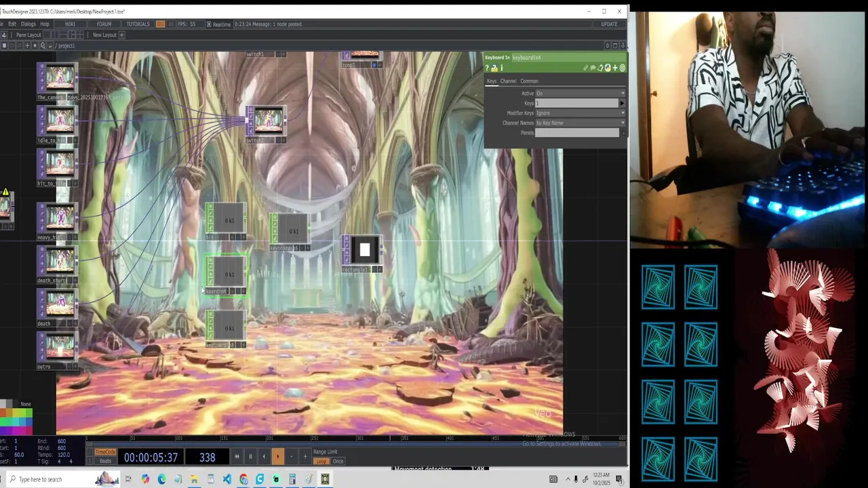The image size is (868, 488).
Task: Open File Explorer from the taskbar
Action: pyautogui.click(x=194, y=479)
